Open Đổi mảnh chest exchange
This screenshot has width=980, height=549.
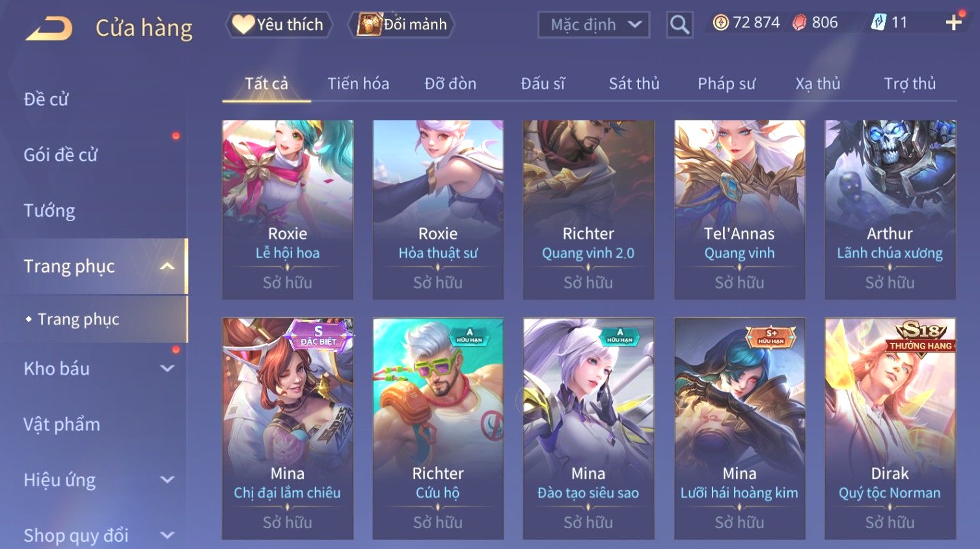(401, 25)
